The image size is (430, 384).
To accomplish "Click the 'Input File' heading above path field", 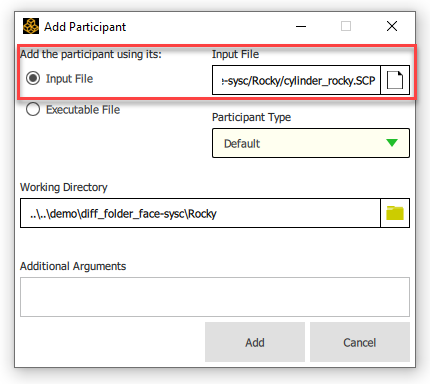I will [235, 54].
